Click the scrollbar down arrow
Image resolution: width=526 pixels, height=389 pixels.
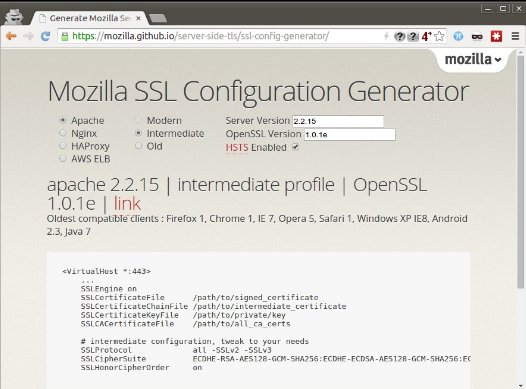(x=520, y=386)
